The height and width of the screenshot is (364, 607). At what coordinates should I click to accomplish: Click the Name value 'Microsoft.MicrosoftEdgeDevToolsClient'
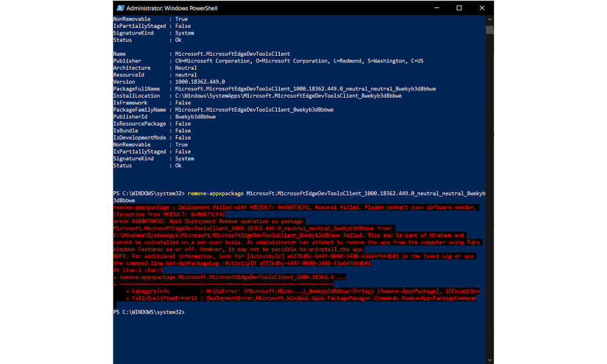pyautogui.click(x=232, y=54)
